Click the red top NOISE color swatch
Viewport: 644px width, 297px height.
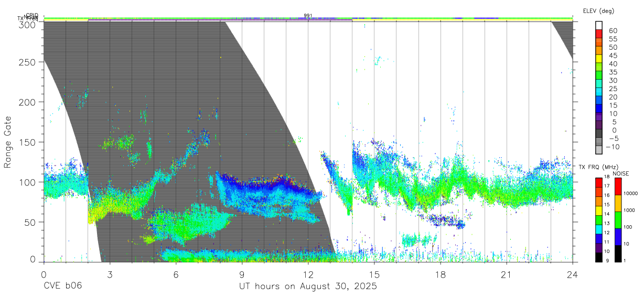[618, 186]
